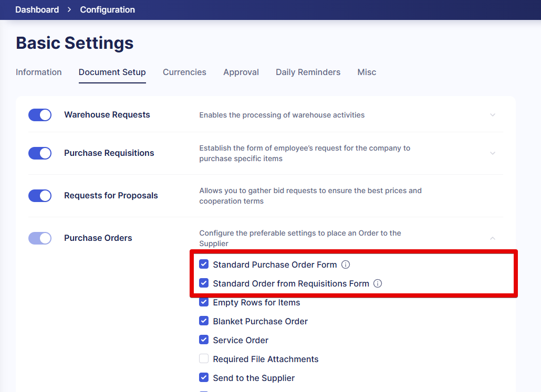Open the Currencies tab

(184, 72)
